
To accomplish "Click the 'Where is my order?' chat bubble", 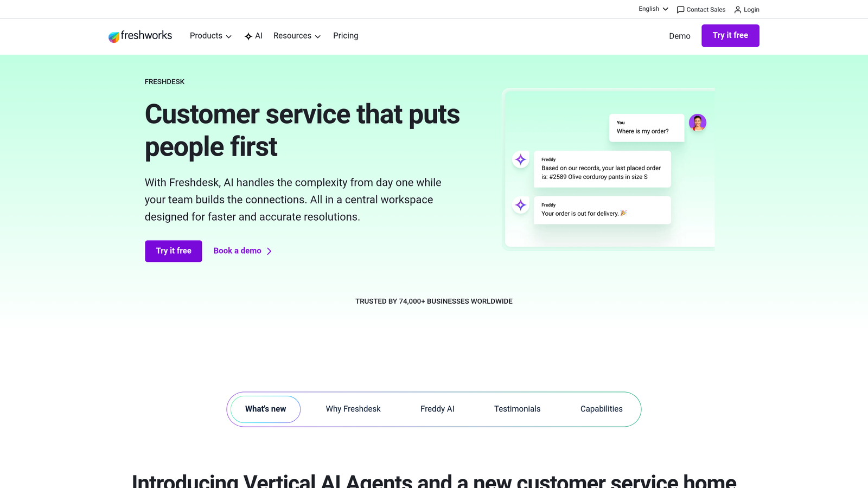I will (x=647, y=128).
